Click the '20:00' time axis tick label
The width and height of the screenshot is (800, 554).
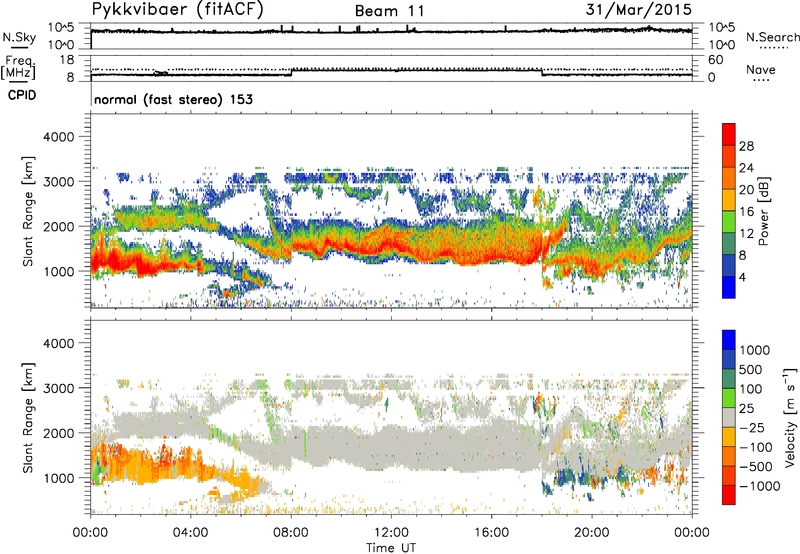click(591, 533)
